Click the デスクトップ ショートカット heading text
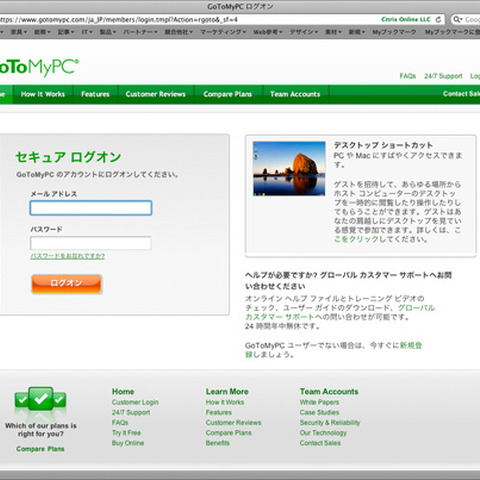Viewport: 480px width, 480px height. (x=383, y=145)
